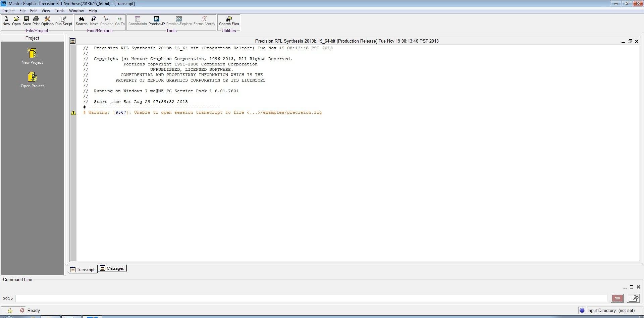Click the Project panel header
The width and height of the screenshot is (644, 318).
32,38
